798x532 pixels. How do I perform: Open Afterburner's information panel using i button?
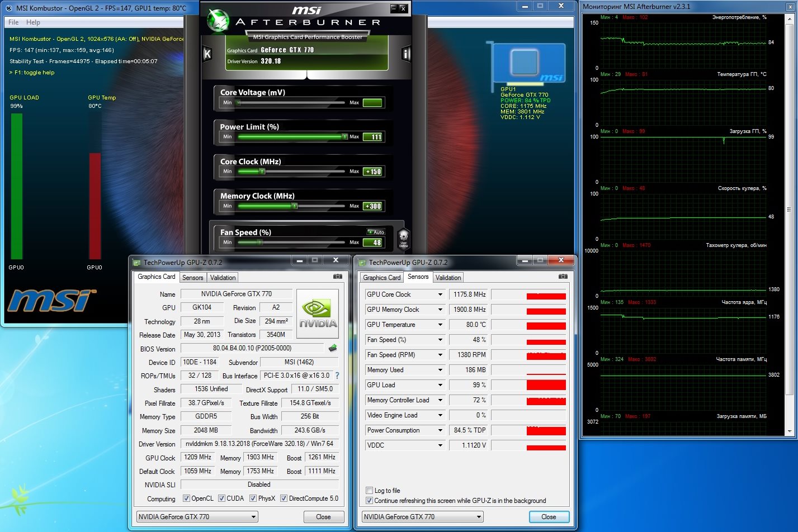coord(406,54)
